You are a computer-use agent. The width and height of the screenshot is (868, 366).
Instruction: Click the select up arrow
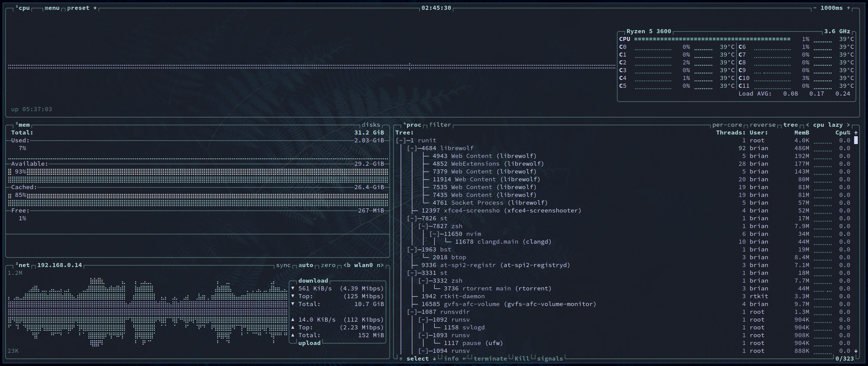coord(401,359)
